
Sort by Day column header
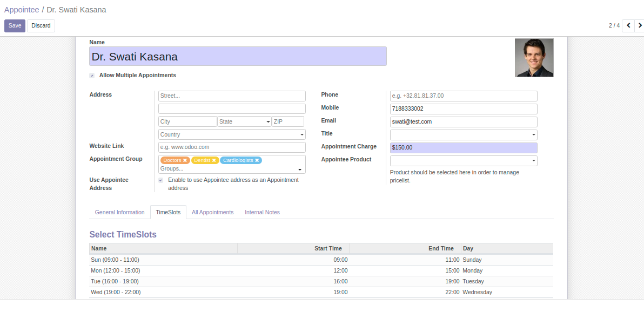pyautogui.click(x=507, y=248)
